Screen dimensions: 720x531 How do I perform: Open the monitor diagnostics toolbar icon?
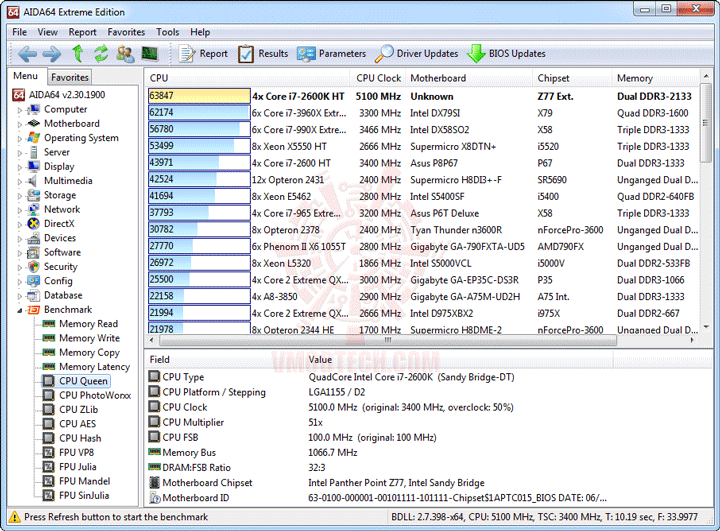[x=149, y=54]
